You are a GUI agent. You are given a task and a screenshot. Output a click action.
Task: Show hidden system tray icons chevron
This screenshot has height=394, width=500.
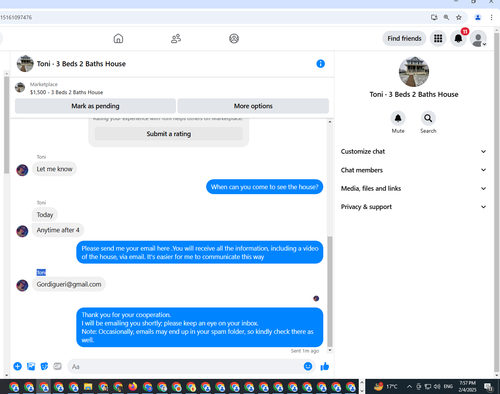click(409, 387)
